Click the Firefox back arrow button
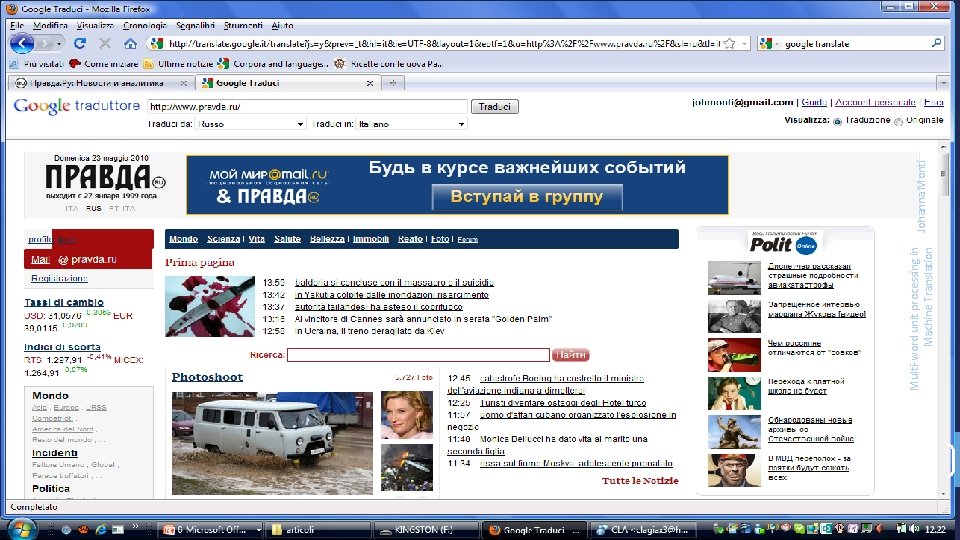Viewport: 960px width, 540px height. (22, 43)
